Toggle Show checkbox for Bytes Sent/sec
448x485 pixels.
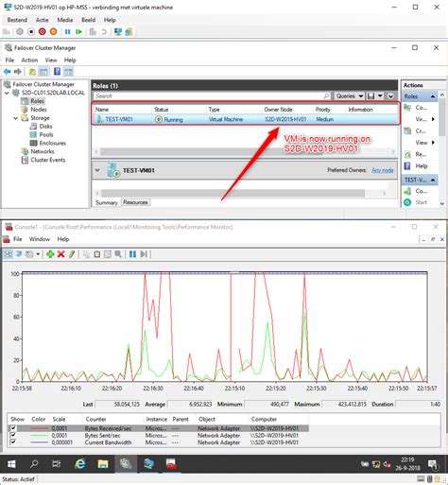click(x=13, y=435)
